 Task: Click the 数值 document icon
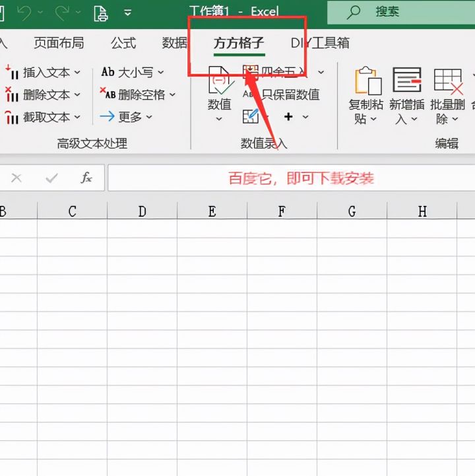(220, 80)
